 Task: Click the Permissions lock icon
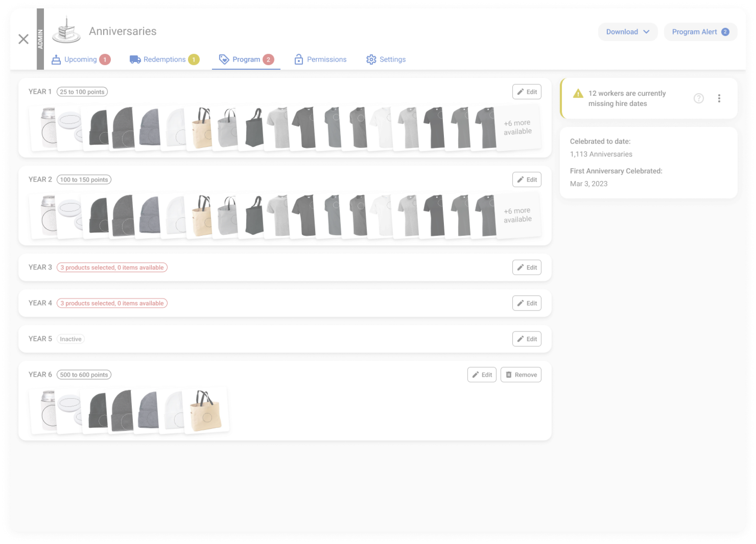click(x=298, y=60)
